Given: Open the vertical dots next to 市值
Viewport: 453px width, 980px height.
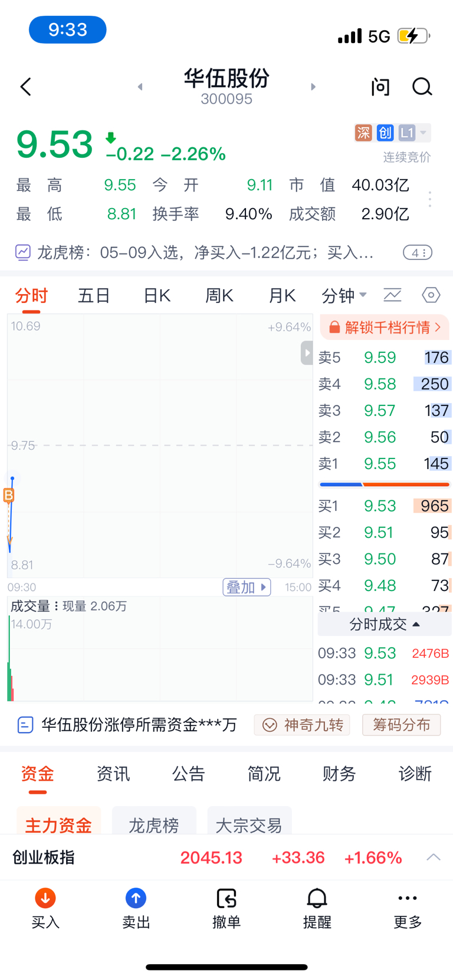Looking at the screenshot, I should 430,199.
